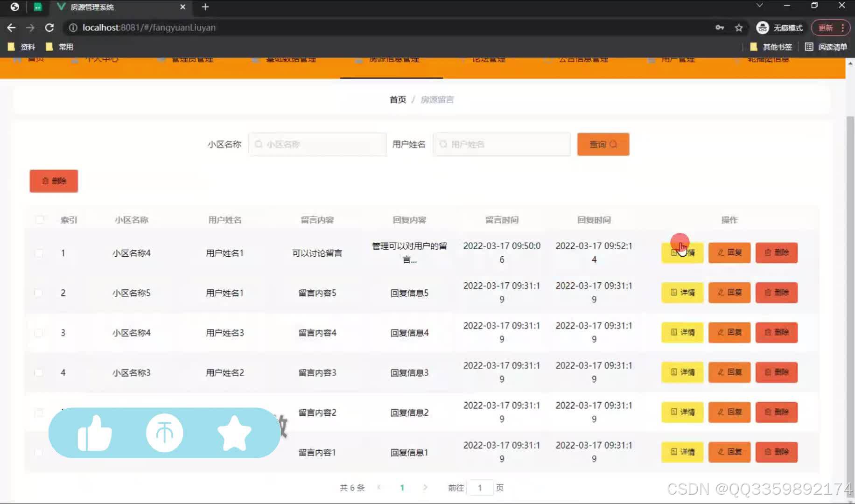Screen dimensions: 855x504
Task: Open 详情 for 小区名称4 first row
Action: pyautogui.click(x=682, y=252)
